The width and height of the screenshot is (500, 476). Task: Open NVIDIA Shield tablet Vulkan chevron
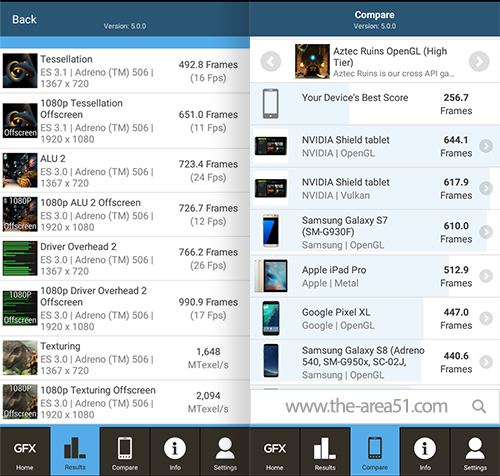pos(486,188)
